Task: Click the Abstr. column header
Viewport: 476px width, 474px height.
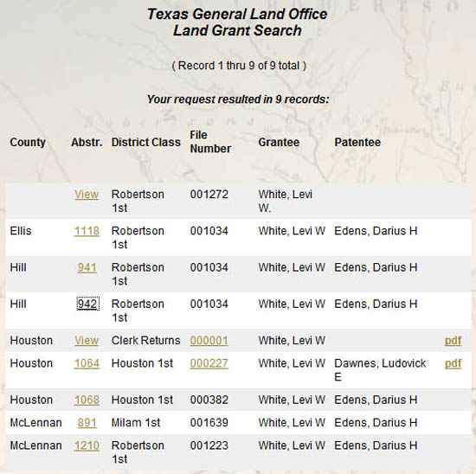Action: 87,142
